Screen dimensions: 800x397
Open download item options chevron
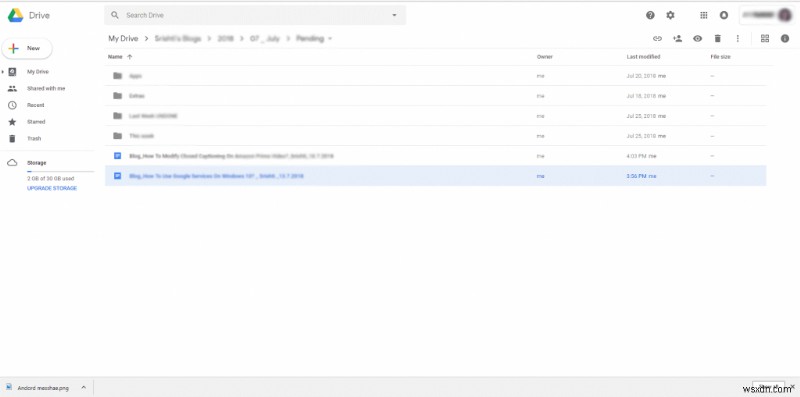[x=84, y=388]
